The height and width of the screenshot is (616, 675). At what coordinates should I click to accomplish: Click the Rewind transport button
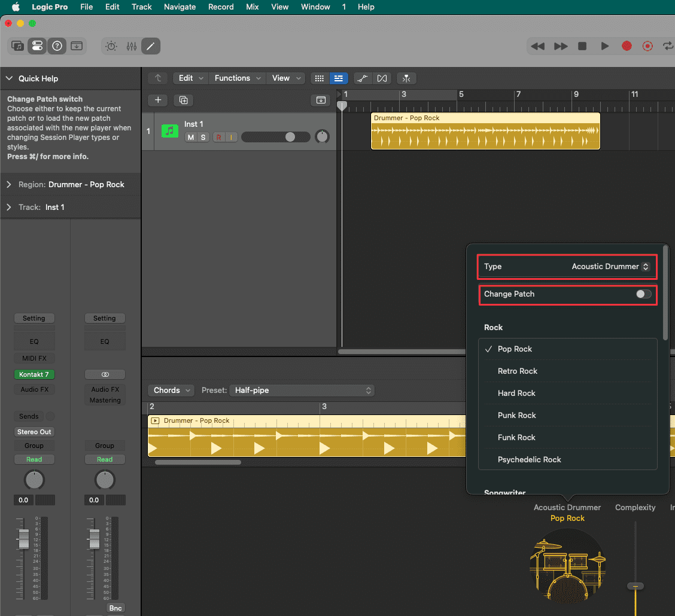pyautogui.click(x=538, y=46)
